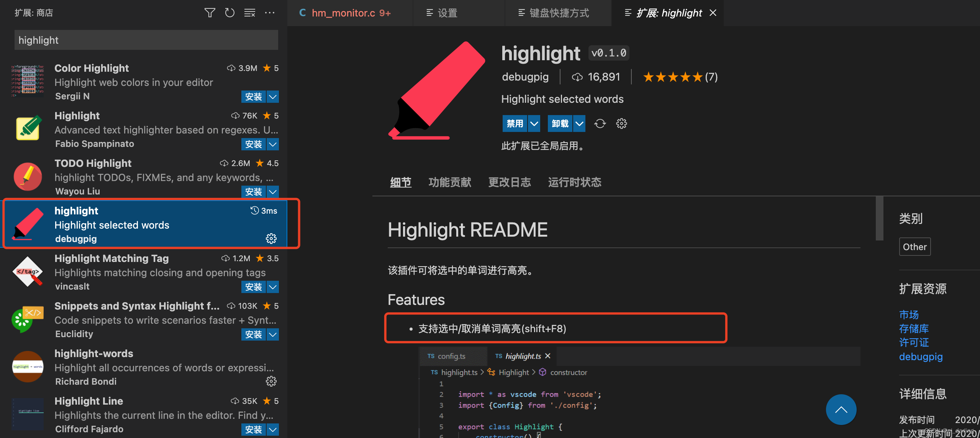Viewport: 980px width, 438px height.
Task: Click the sync icon beside 卸载 button
Action: [600, 123]
